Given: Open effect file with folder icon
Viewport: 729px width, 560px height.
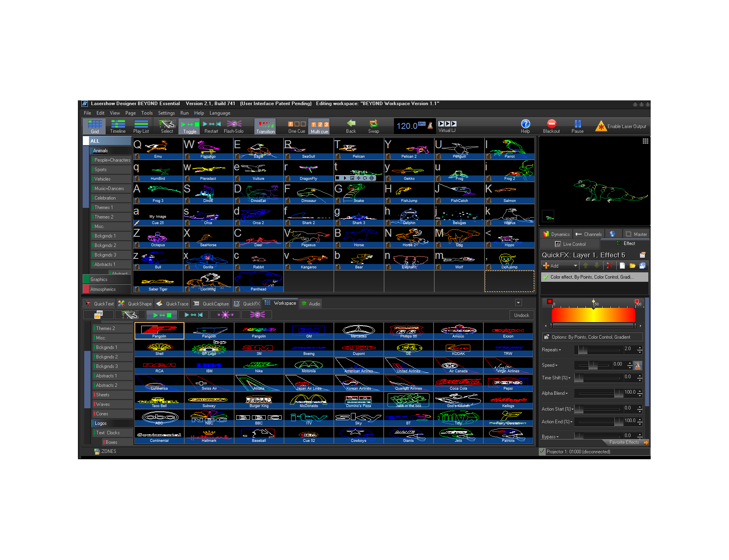Looking at the screenshot, I should [x=632, y=266].
